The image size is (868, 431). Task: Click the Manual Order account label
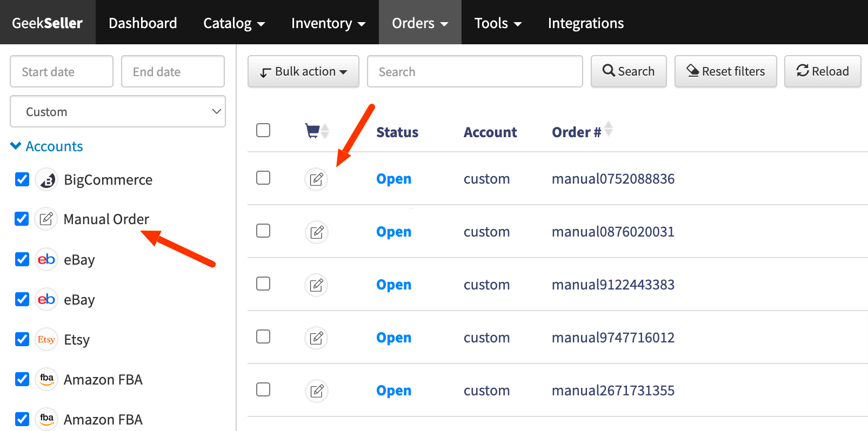click(x=106, y=219)
